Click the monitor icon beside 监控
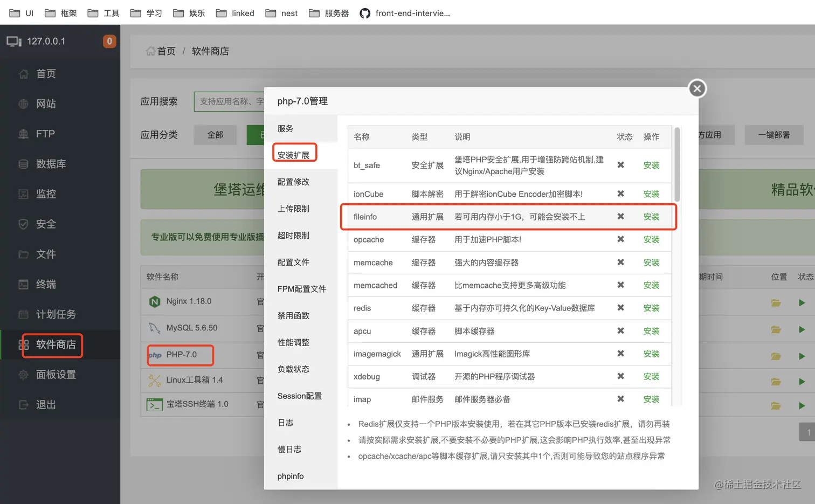 pyautogui.click(x=23, y=194)
